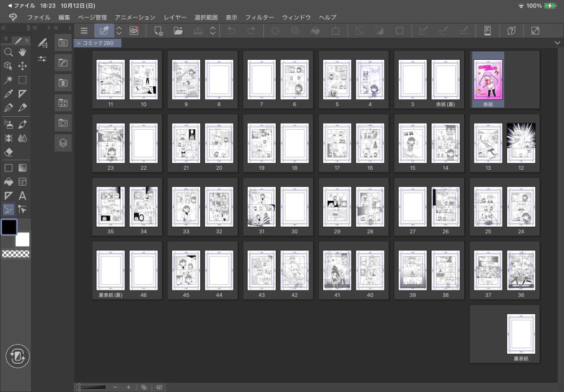Select page 12 thumbnail
This screenshot has width=564, height=392.
pos(521,143)
